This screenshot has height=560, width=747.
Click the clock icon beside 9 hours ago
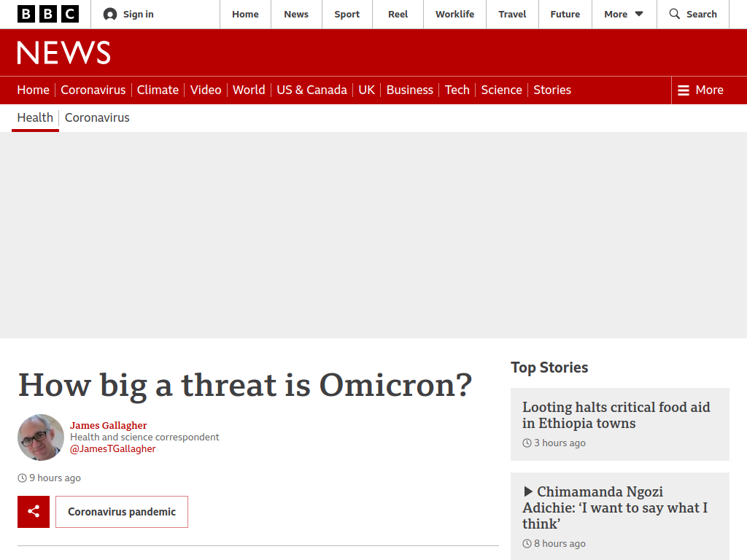pyautogui.click(x=22, y=478)
